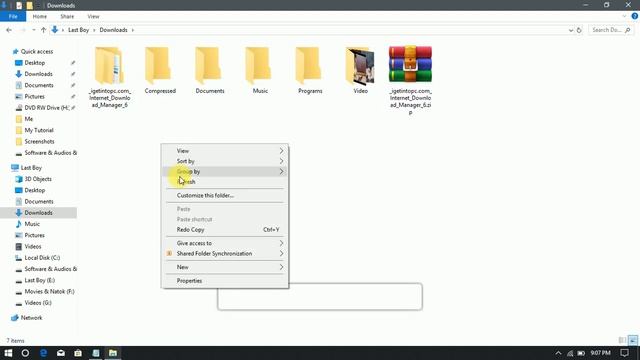Open DVD RW Drive in sidebar
This screenshot has width=640, height=360.
click(x=47, y=108)
